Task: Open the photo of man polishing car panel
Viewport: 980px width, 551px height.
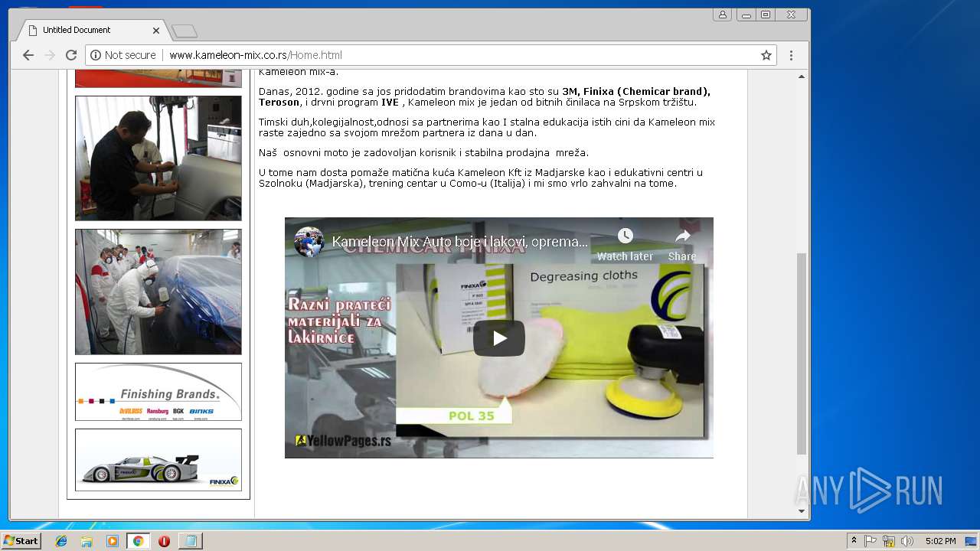Action: (x=158, y=158)
